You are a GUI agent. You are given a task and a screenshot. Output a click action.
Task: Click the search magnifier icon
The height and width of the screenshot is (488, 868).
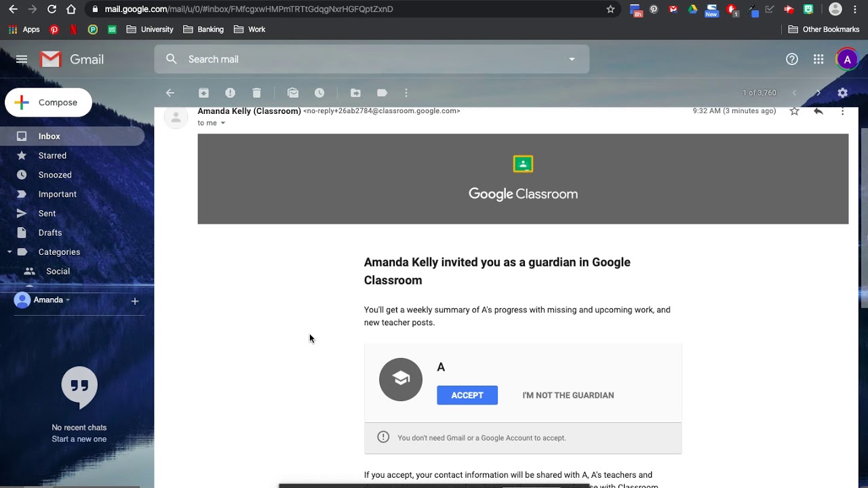coord(172,59)
